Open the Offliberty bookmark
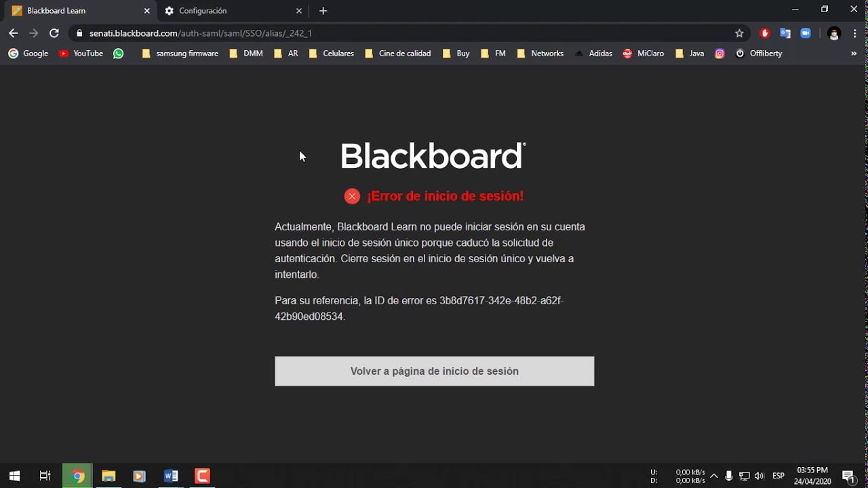 pos(759,54)
